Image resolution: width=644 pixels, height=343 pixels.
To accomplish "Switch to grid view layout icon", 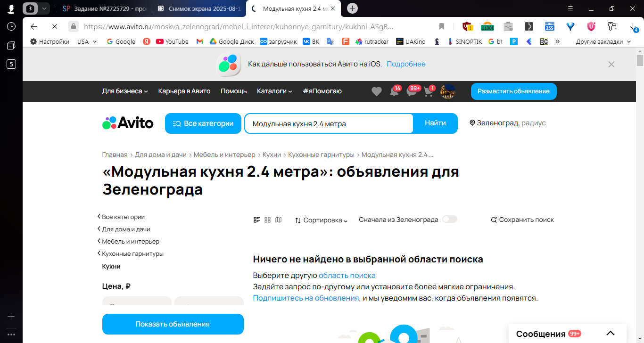I will point(268,220).
